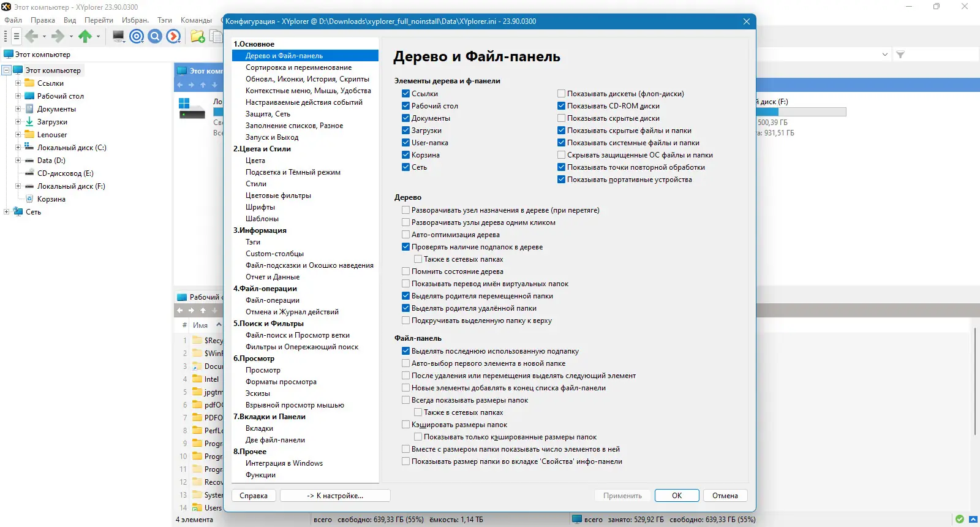Image resolution: width=980 pixels, height=527 pixels.
Task: Toggle the 'Корзина' tree element checkbox
Action: [x=405, y=155]
